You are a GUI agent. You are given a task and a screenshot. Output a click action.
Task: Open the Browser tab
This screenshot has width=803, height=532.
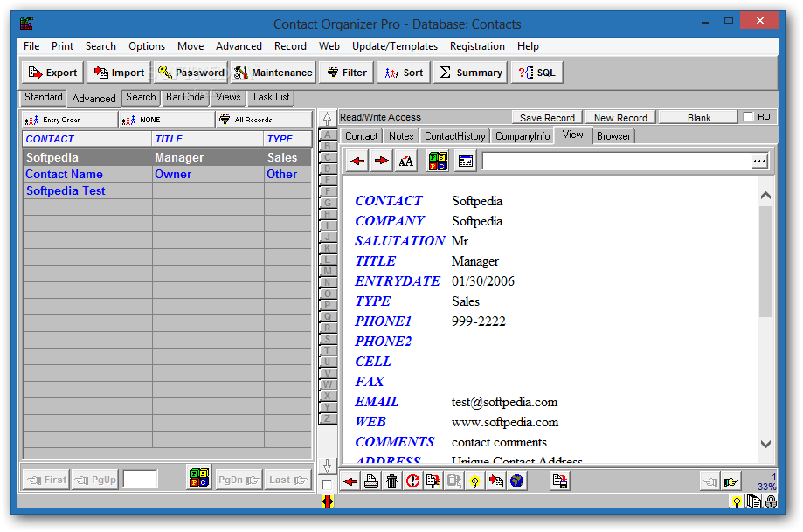[x=613, y=136]
